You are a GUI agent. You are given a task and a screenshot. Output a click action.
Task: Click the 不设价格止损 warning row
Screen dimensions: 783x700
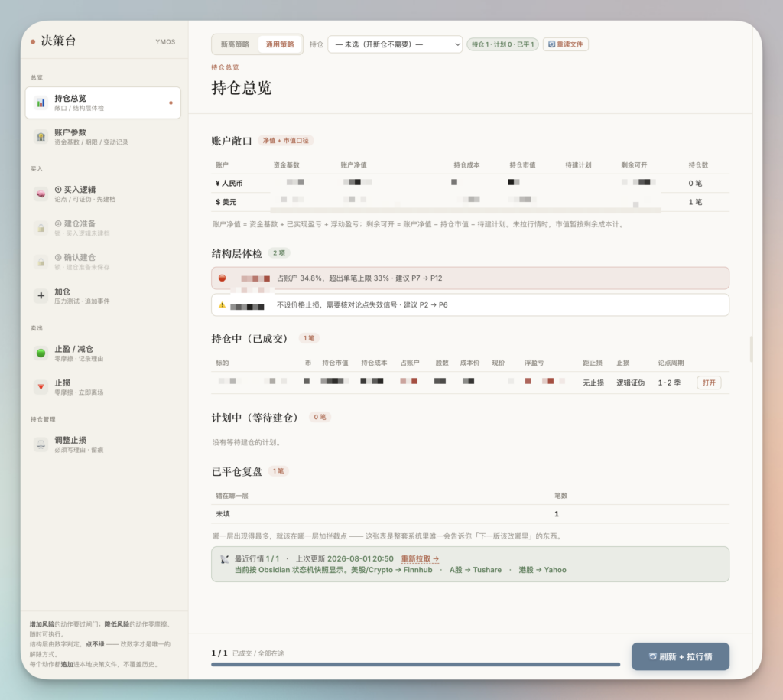(x=470, y=304)
